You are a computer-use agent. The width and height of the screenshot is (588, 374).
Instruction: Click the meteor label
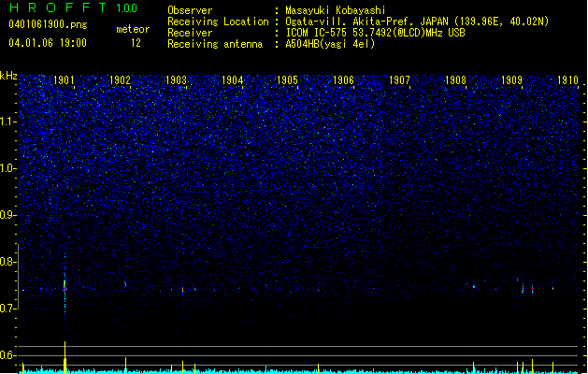click(x=133, y=29)
